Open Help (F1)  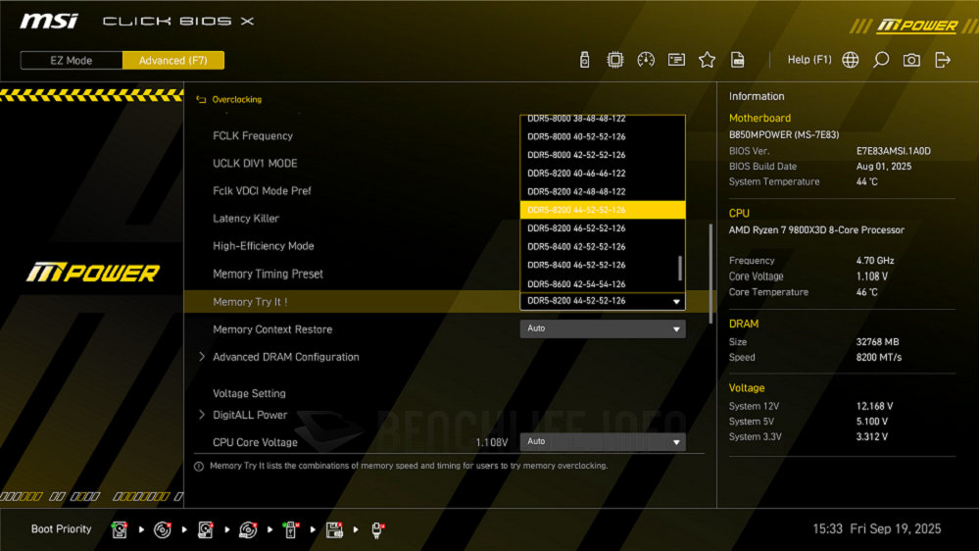[x=809, y=60]
